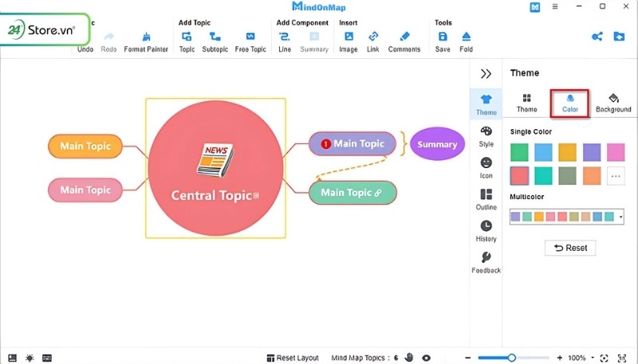The height and width of the screenshot is (364, 638).
Task: Center the map in view
Action: [x=605, y=358]
